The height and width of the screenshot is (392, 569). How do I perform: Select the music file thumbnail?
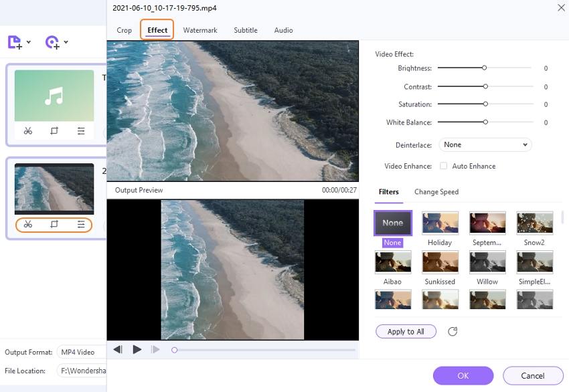point(54,96)
